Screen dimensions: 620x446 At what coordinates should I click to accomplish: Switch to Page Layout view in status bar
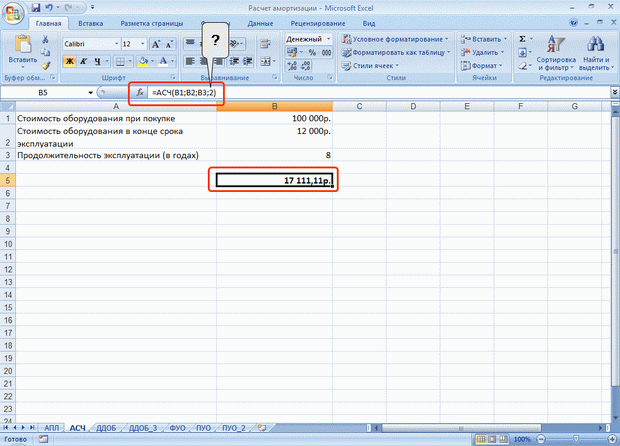pyautogui.click(x=492, y=439)
